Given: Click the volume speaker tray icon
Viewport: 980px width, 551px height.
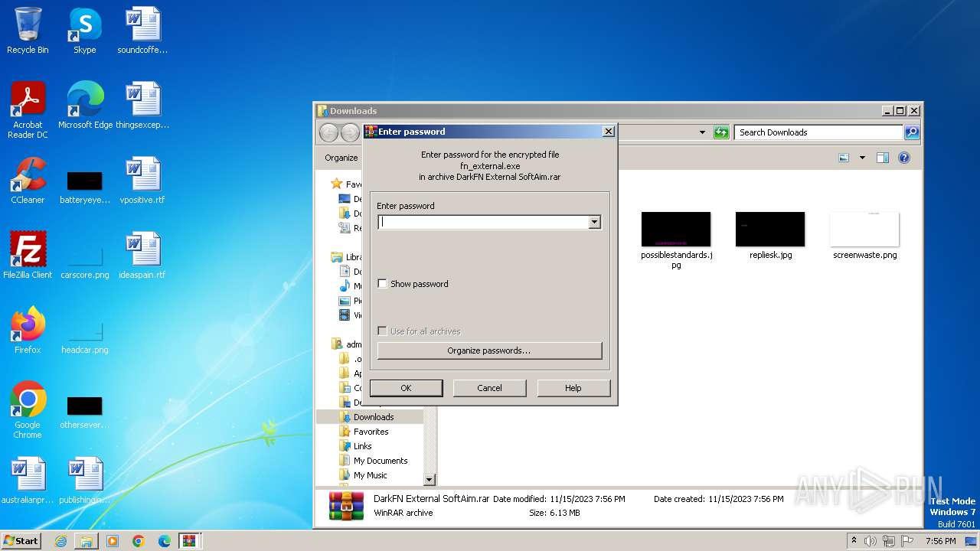Looking at the screenshot, I should pyautogui.click(x=871, y=541).
